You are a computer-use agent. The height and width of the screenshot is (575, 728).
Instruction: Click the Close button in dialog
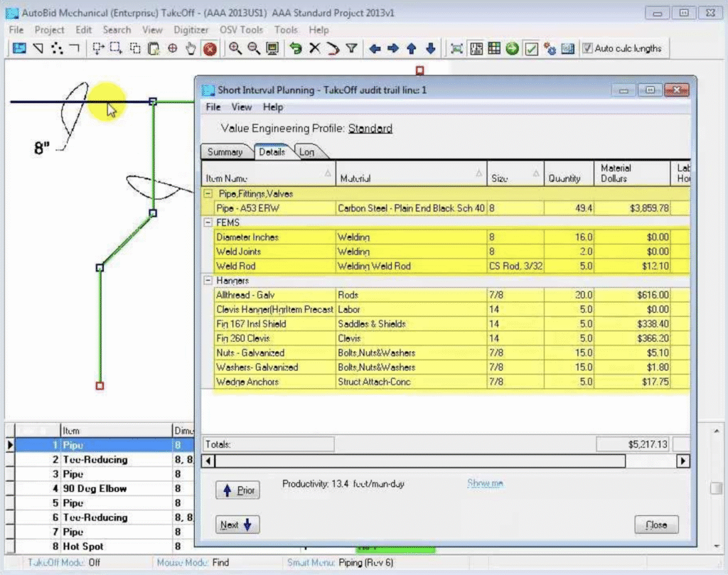656,525
